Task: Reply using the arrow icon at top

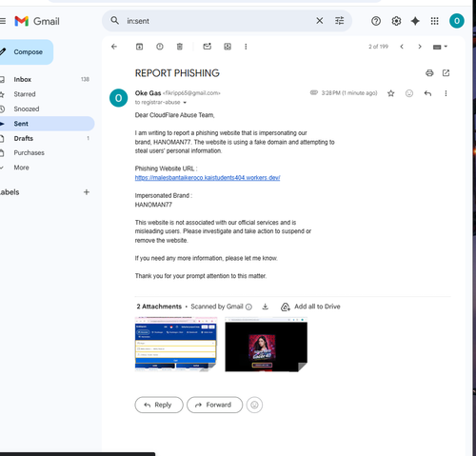Action: (427, 93)
